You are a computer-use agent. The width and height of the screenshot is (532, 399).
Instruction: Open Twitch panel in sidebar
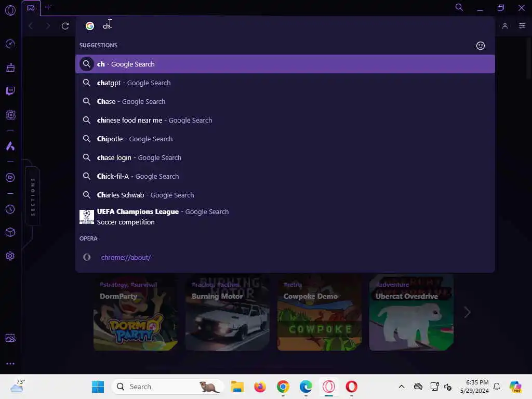coord(10,91)
